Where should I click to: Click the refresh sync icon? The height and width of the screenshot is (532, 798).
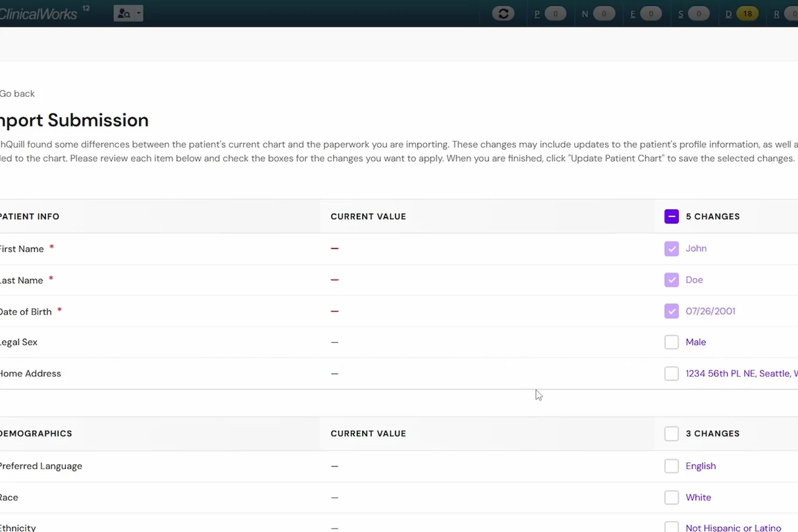click(503, 13)
